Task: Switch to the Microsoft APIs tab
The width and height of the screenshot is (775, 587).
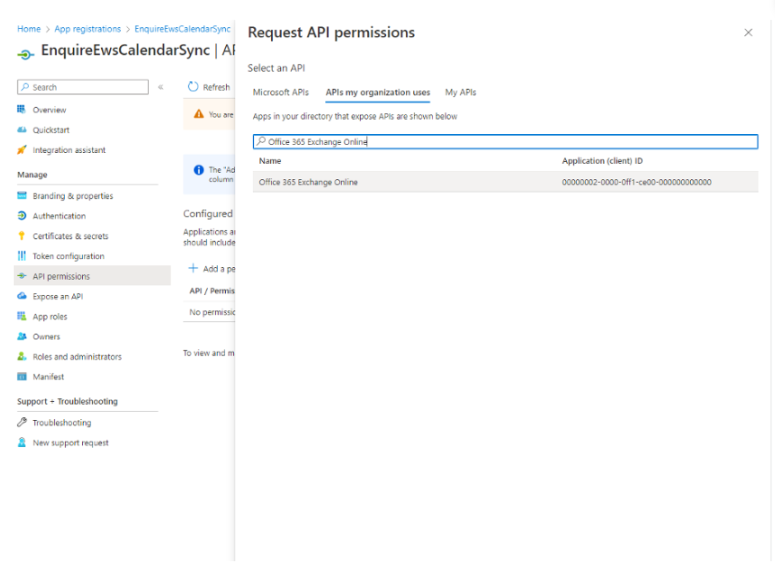Action: click(x=281, y=92)
